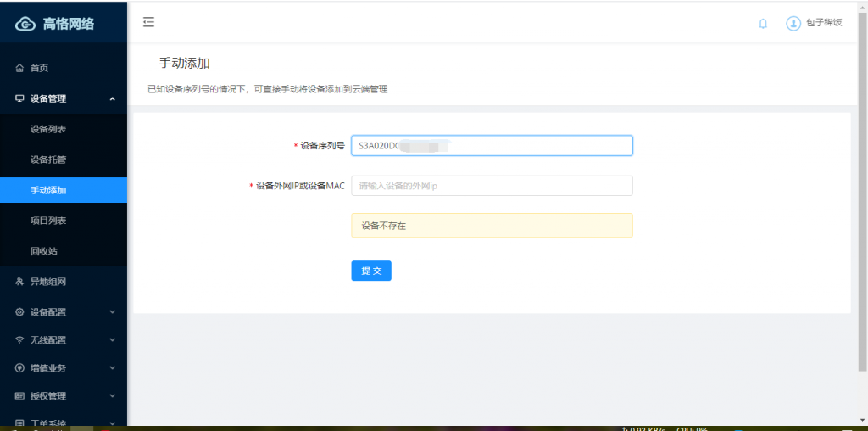Click the user avatar icon
The image size is (868, 431).
coord(793,24)
